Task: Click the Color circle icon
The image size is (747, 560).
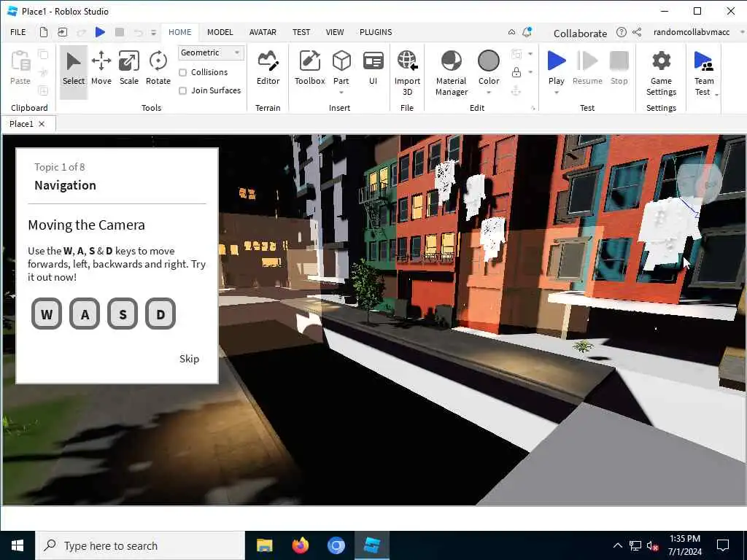Action: (488, 61)
